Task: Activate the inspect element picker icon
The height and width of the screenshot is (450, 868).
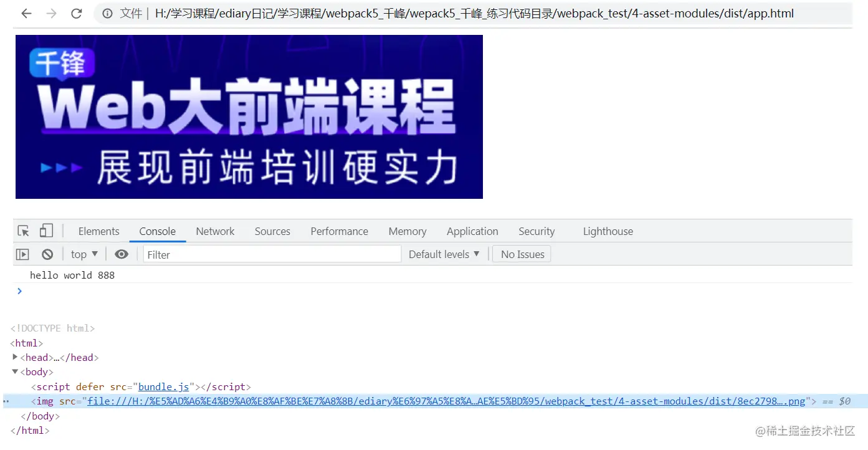Action: (x=24, y=231)
